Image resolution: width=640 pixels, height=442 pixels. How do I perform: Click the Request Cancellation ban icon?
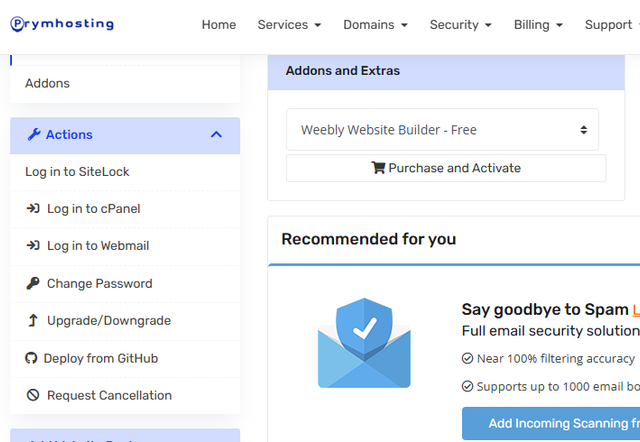32,396
